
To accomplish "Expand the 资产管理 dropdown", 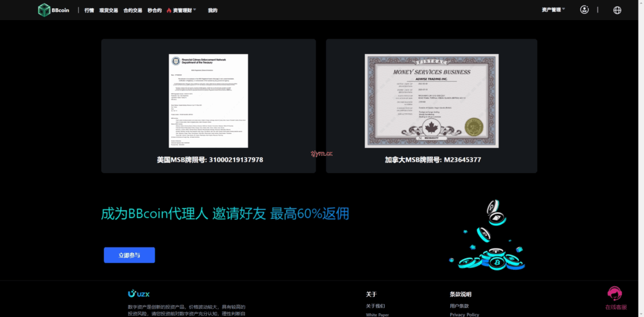I will 553,10.
